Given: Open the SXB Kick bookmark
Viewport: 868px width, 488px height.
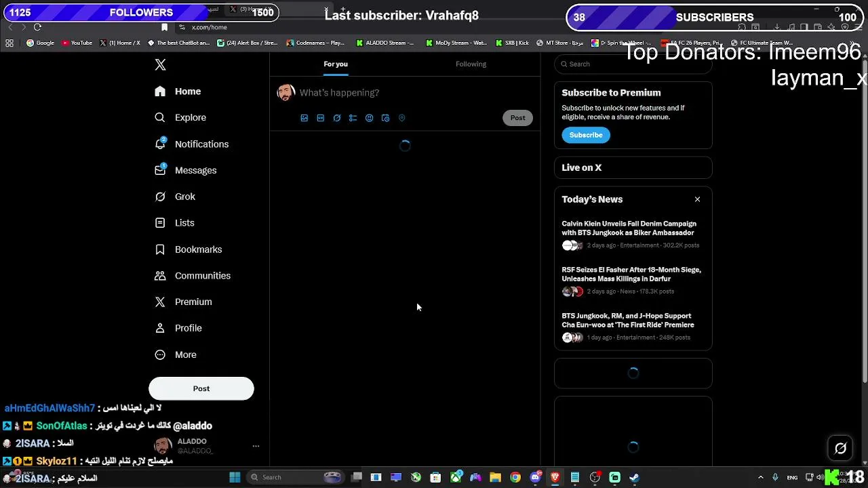Looking at the screenshot, I should point(512,43).
